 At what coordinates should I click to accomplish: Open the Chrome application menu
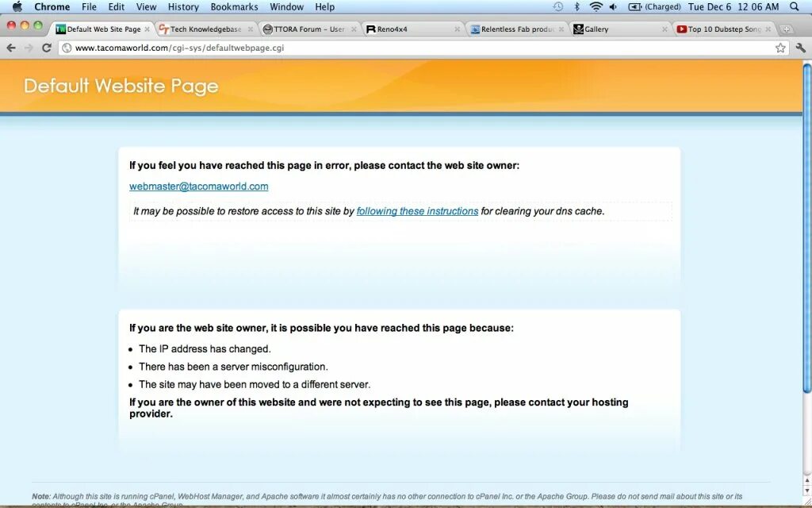(52, 6)
